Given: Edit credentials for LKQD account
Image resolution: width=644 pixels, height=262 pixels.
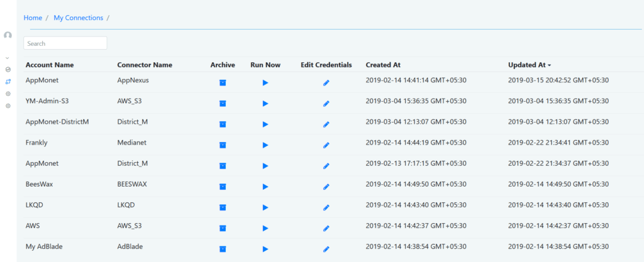Looking at the screenshot, I should (326, 207).
